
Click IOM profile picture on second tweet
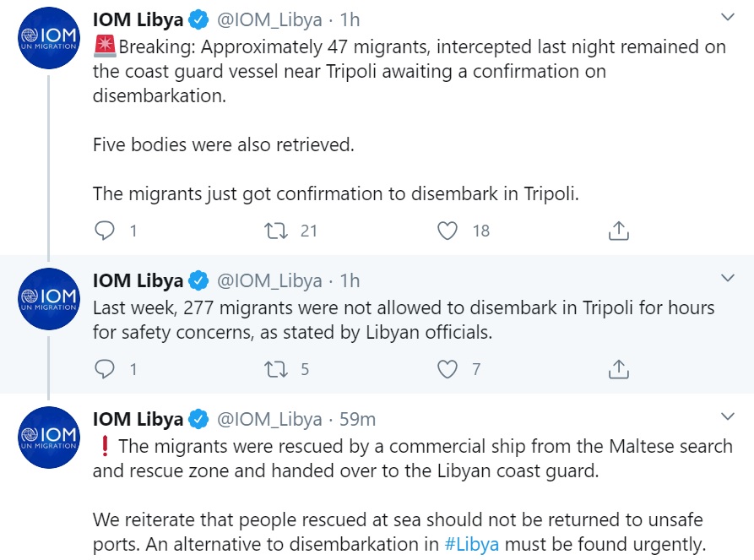[49, 299]
